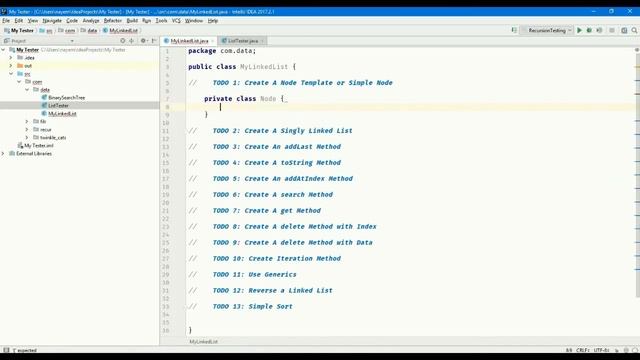
Task: Open Project Structure icon in toolbar
Action: click(624, 30)
